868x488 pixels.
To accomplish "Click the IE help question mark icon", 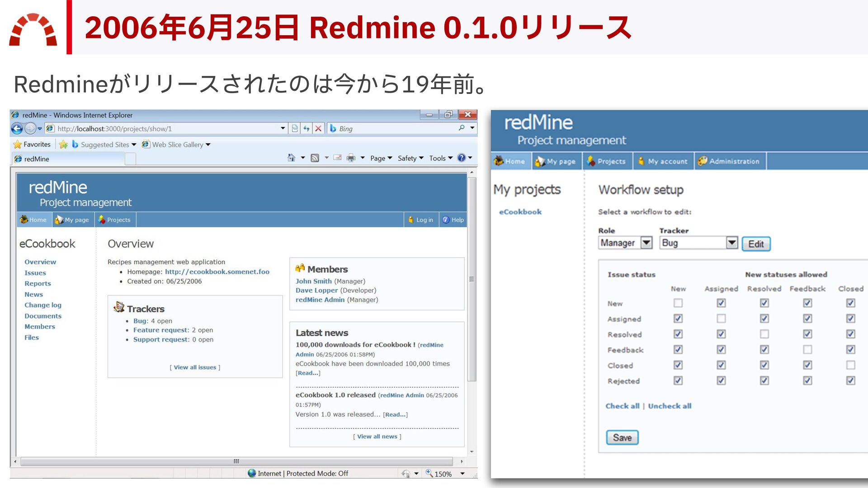I will click(461, 158).
